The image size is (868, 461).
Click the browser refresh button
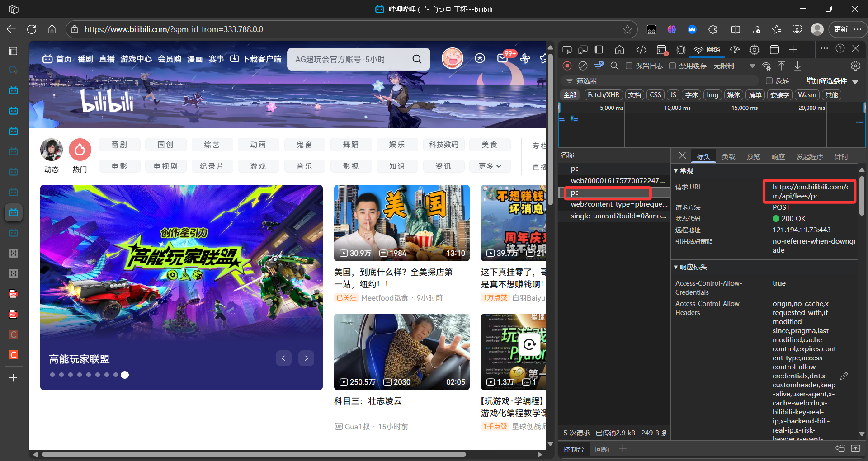click(x=32, y=29)
